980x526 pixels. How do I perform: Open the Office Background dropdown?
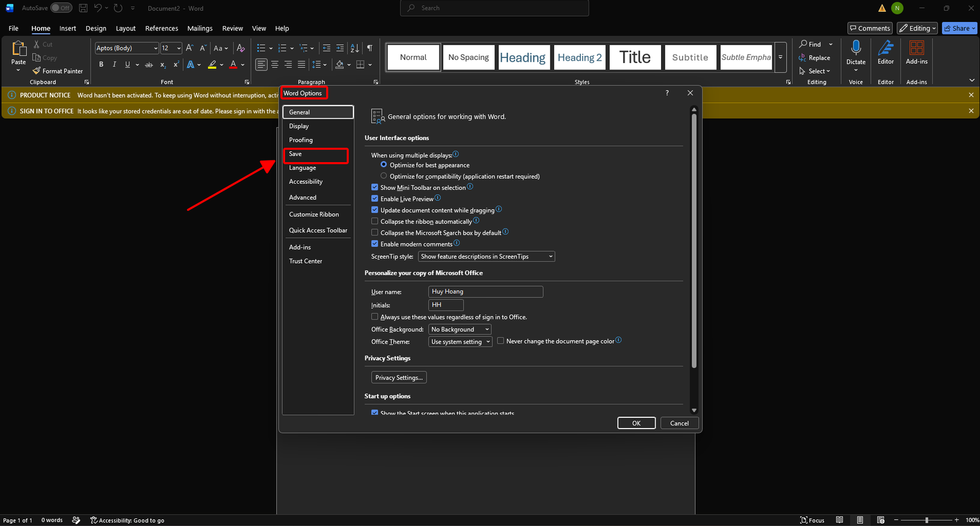click(460, 329)
